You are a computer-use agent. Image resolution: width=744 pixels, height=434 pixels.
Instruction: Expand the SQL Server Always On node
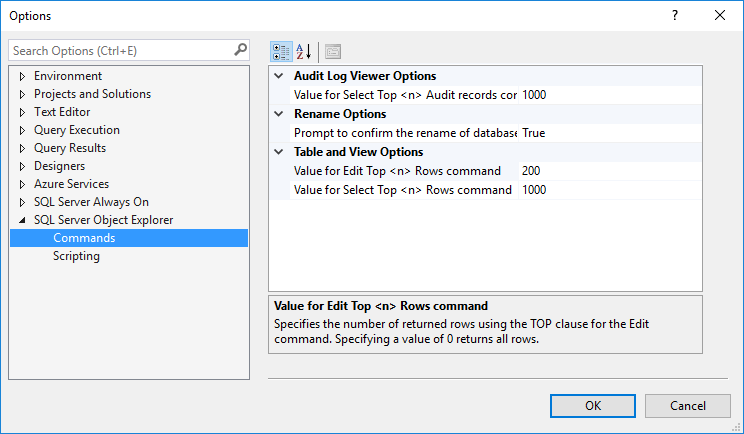[22, 203]
